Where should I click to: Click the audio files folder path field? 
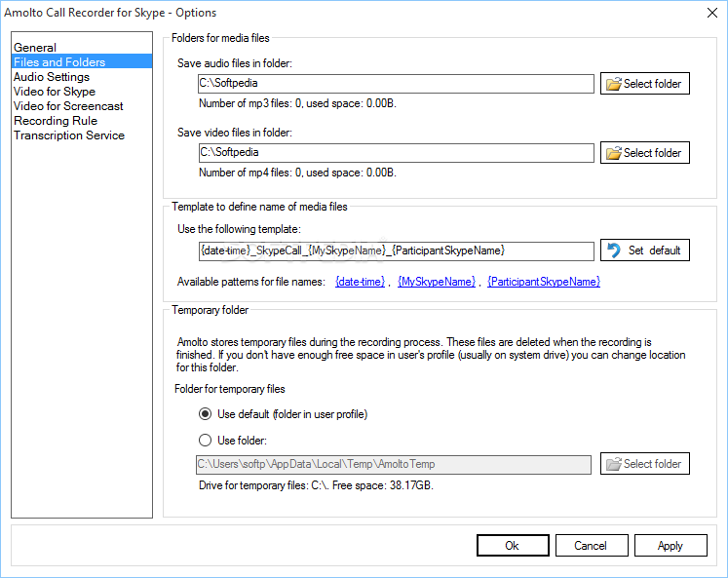[x=396, y=84]
